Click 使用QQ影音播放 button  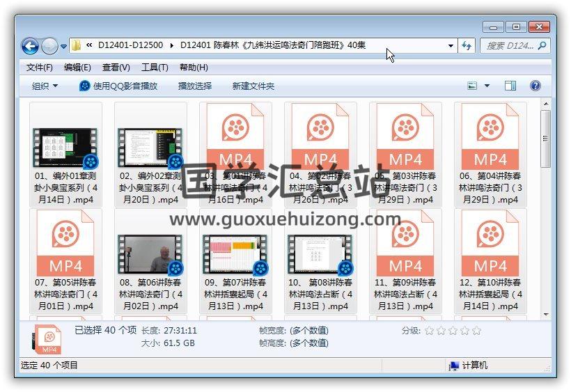[118, 86]
